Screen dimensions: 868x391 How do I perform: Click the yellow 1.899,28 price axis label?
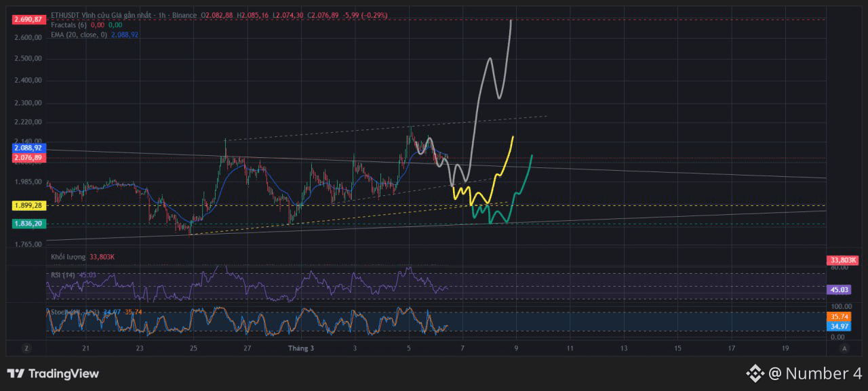(28, 205)
